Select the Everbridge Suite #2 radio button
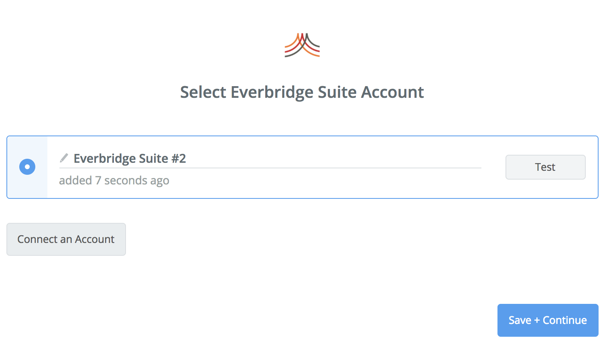 point(27,167)
